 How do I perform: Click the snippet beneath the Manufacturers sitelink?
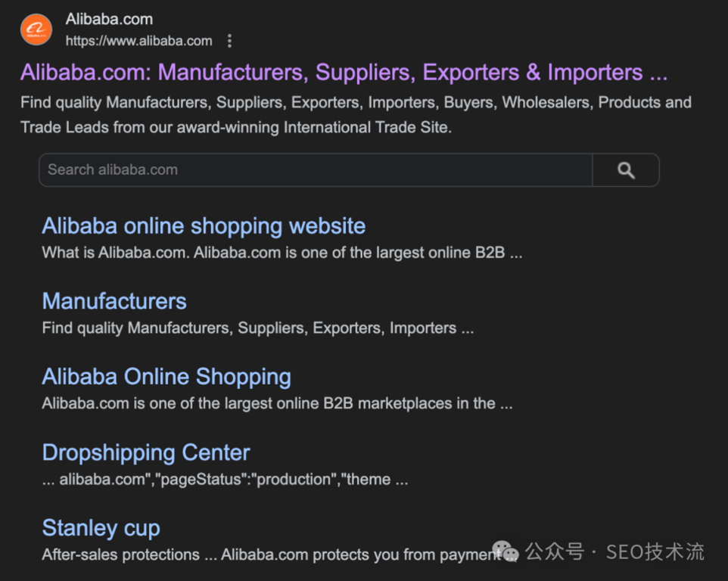(257, 328)
